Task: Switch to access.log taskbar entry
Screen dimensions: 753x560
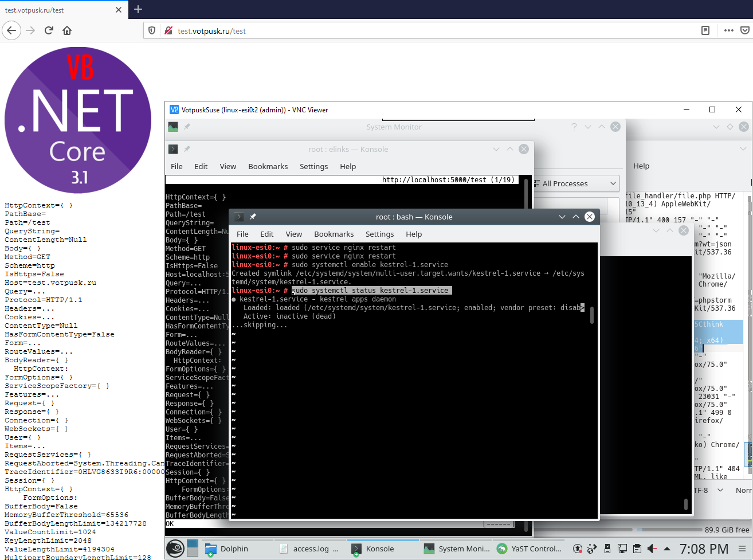Action: 309,549
